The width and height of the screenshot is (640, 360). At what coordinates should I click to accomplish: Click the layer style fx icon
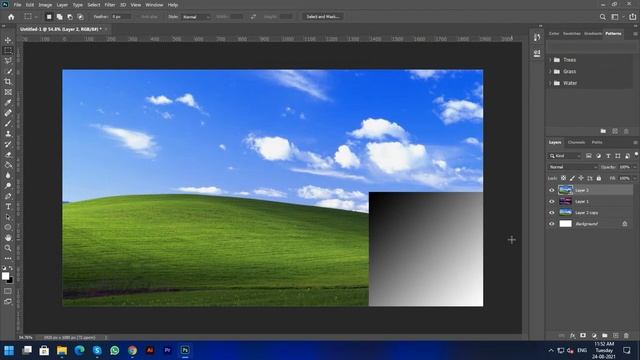(x=572, y=336)
